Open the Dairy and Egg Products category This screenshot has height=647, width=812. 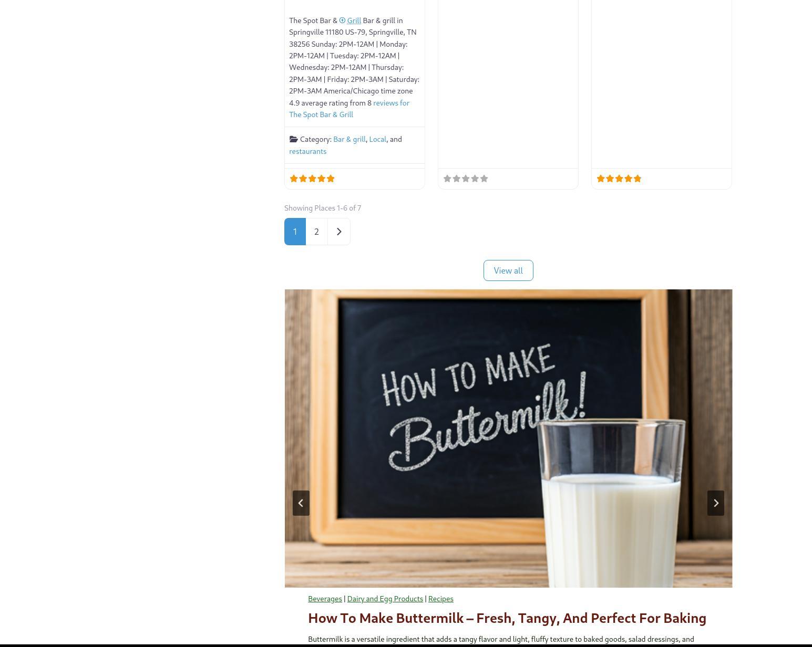pos(385,599)
